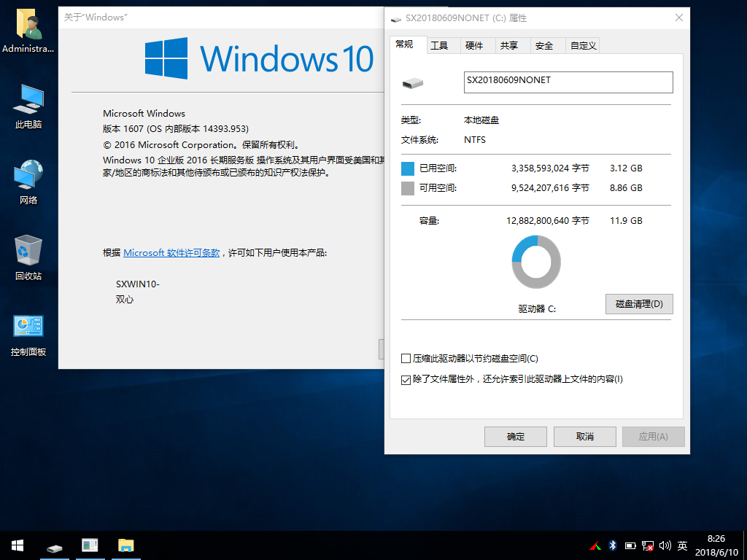The image size is (747, 560).
Task: Click the blue 已用空间 color swatch
Action: tap(408, 168)
